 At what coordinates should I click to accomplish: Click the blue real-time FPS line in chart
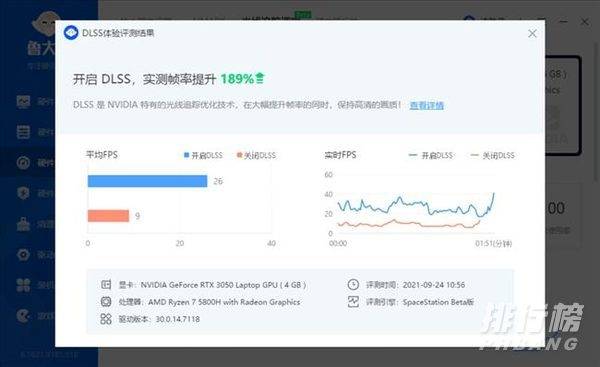click(416, 206)
